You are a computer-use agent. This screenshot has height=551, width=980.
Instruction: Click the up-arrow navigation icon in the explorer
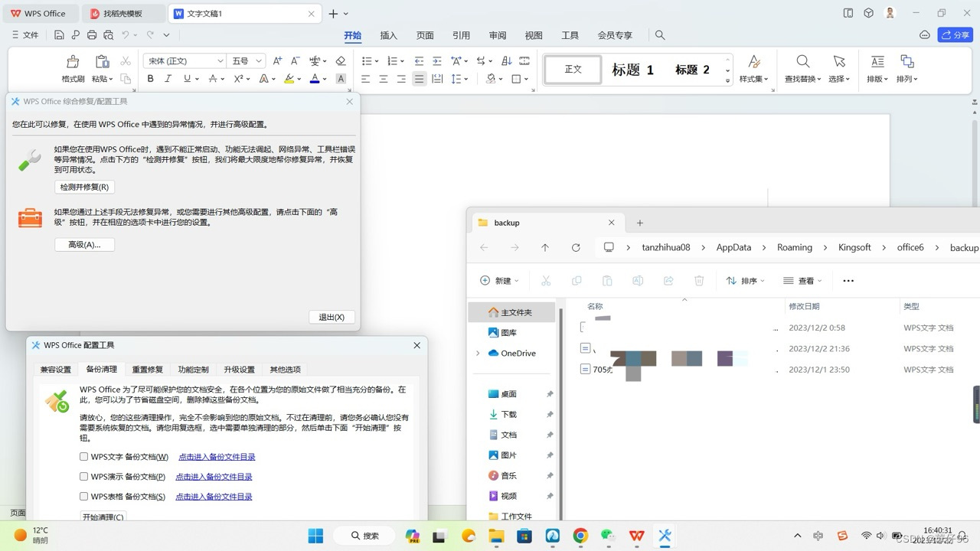[x=545, y=247]
